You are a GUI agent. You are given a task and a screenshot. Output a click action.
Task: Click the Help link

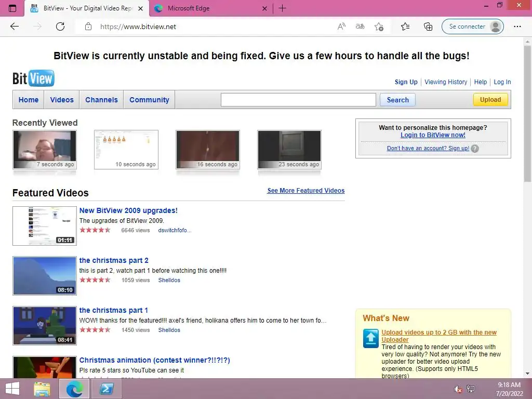(x=481, y=82)
